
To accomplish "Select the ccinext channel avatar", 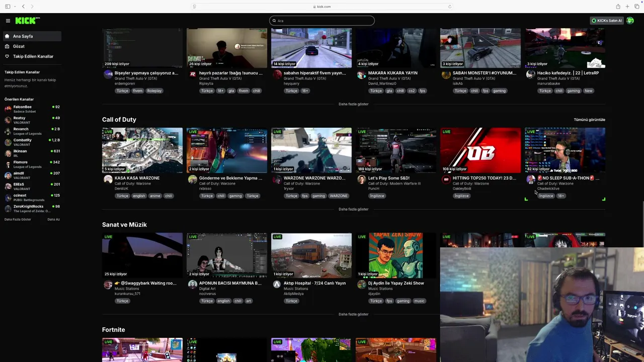I will 8,197.
